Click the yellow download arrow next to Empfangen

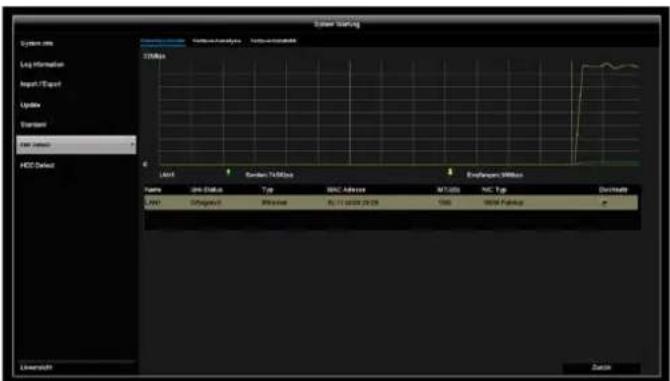coord(450,172)
